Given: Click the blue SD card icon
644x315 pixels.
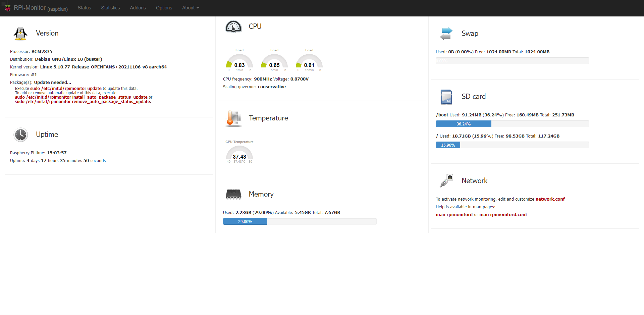Looking at the screenshot, I should click(x=446, y=97).
